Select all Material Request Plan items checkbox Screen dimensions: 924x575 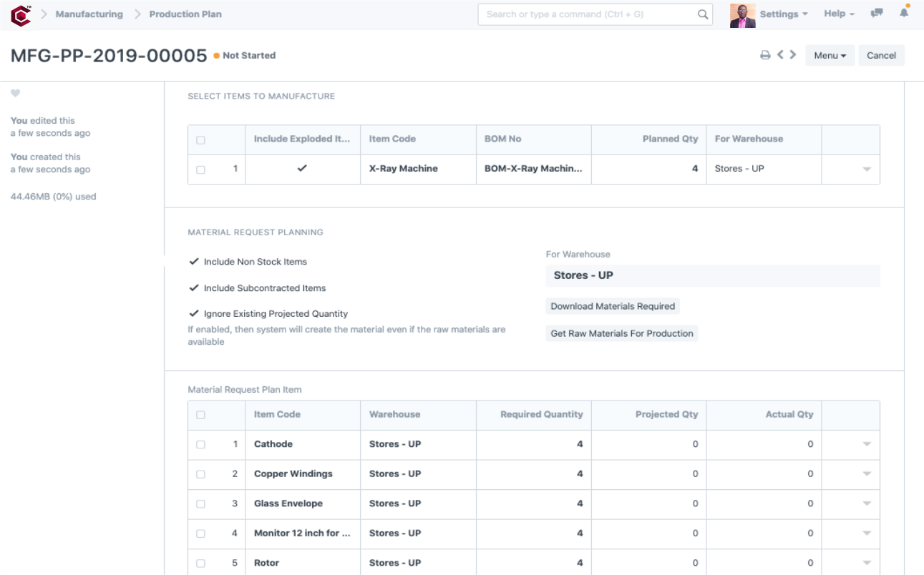coord(200,415)
